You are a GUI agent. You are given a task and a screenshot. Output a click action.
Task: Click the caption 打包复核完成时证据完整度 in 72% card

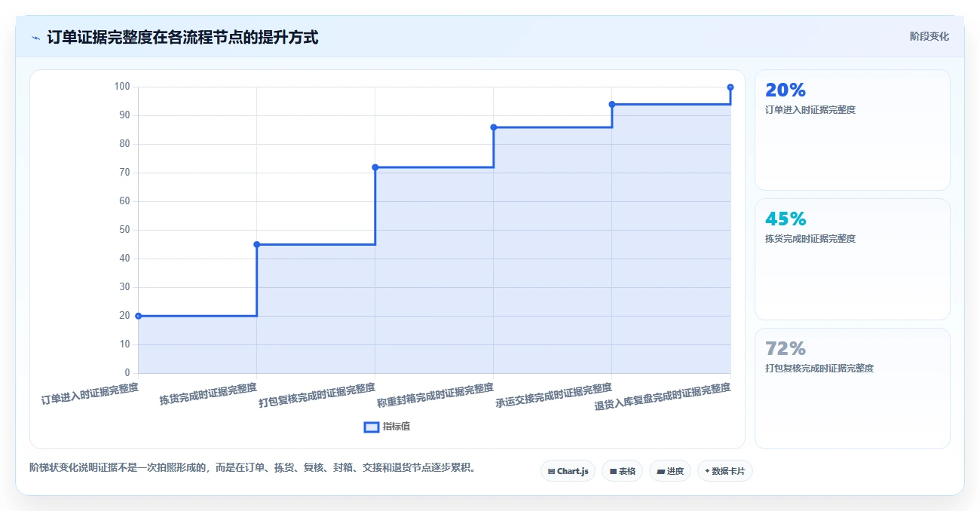pos(819,369)
